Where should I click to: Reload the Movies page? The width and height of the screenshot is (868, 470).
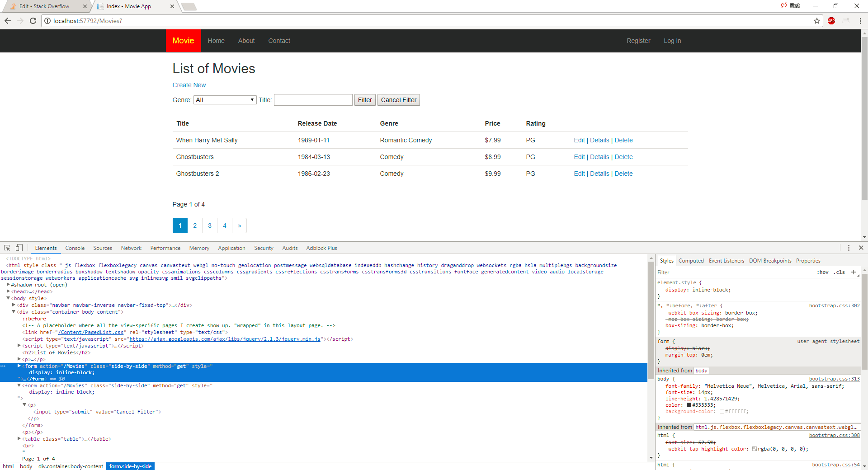coord(33,21)
